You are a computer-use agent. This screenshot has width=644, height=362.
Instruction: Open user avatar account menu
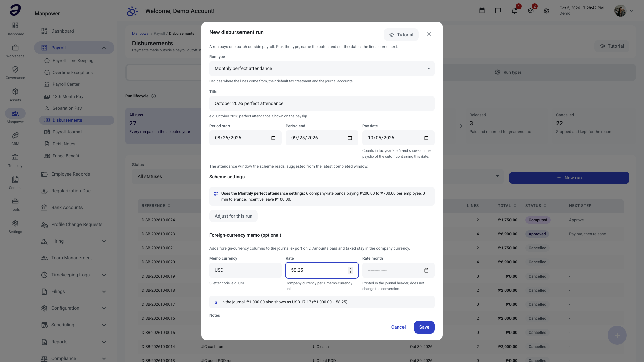click(624, 11)
